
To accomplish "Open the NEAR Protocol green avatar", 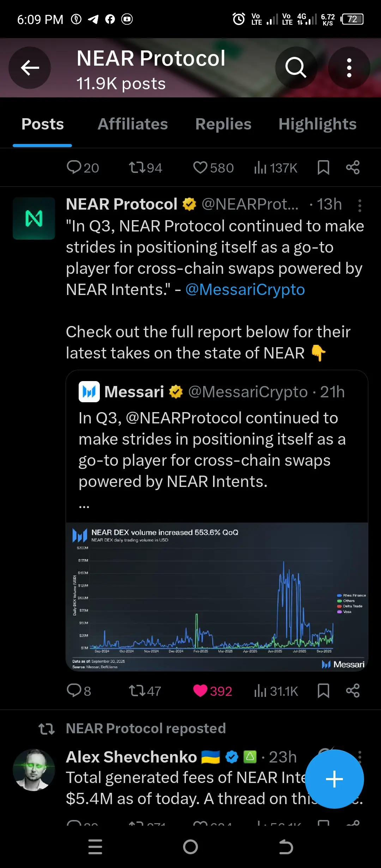I will [34, 218].
